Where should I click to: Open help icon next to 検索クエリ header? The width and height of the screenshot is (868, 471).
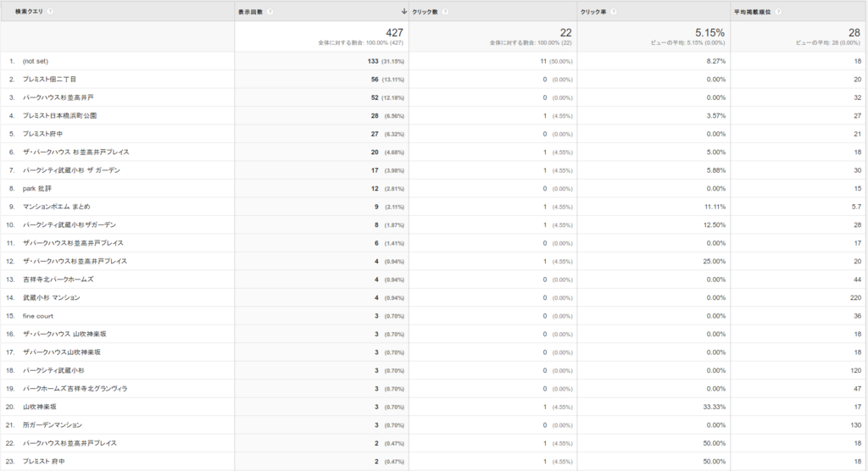pos(50,11)
